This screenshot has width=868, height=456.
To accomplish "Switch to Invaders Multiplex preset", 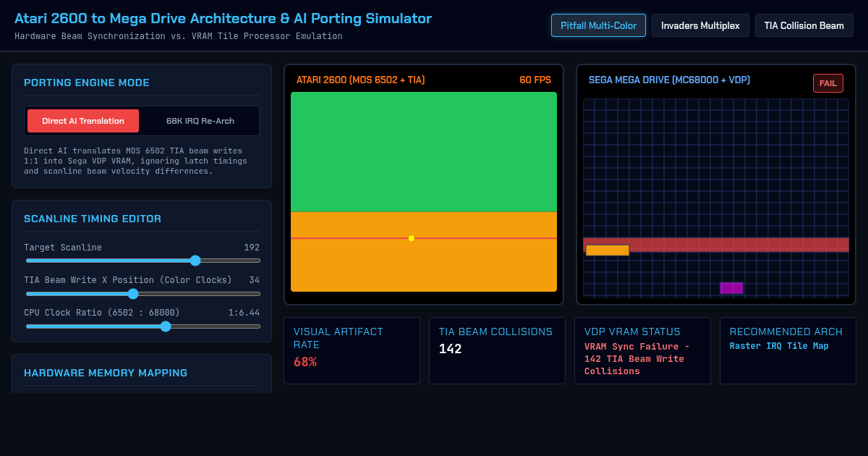I will tap(700, 25).
